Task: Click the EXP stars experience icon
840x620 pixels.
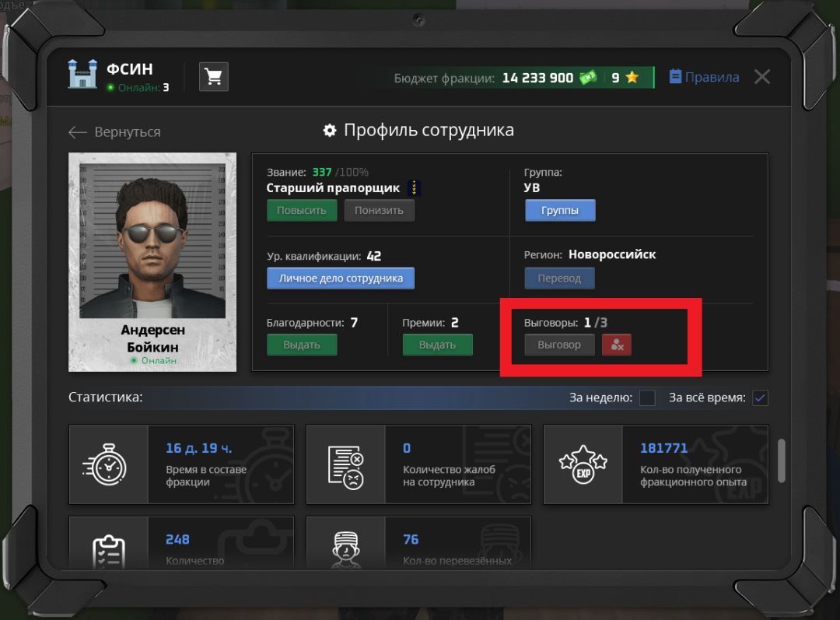Action: 583,464
